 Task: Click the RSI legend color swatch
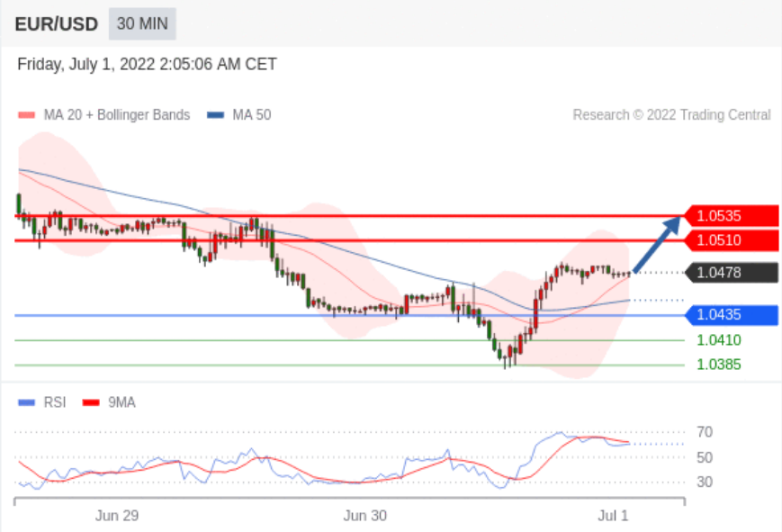coord(26,402)
